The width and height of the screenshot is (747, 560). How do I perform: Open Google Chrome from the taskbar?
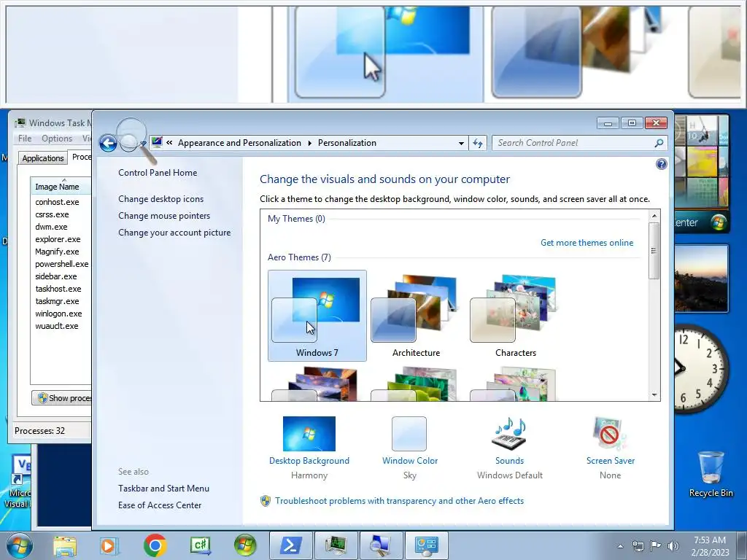[155, 545]
